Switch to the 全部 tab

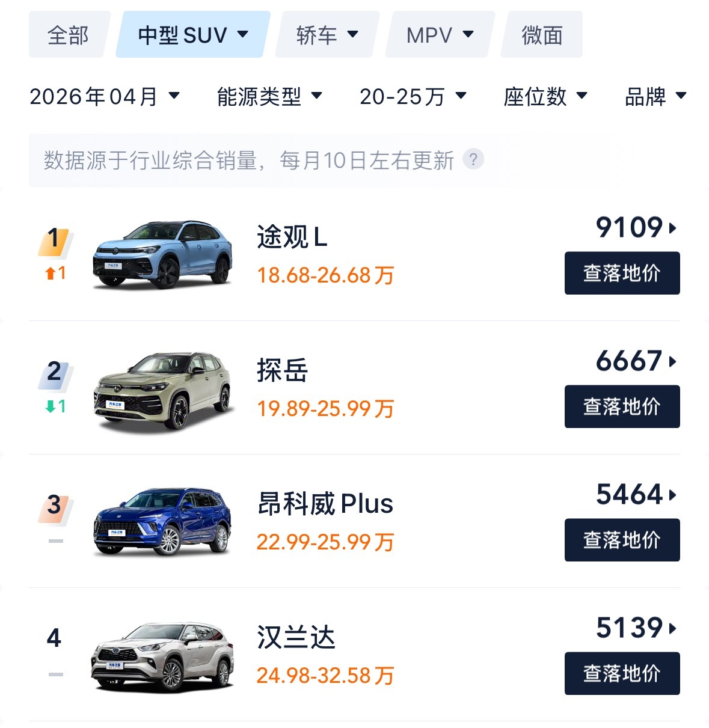(x=69, y=35)
